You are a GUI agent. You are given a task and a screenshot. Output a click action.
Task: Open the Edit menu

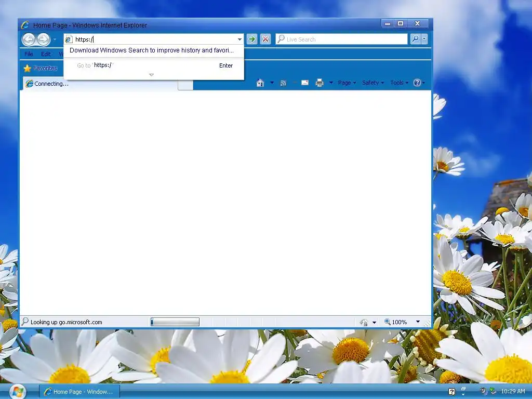click(x=46, y=54)
